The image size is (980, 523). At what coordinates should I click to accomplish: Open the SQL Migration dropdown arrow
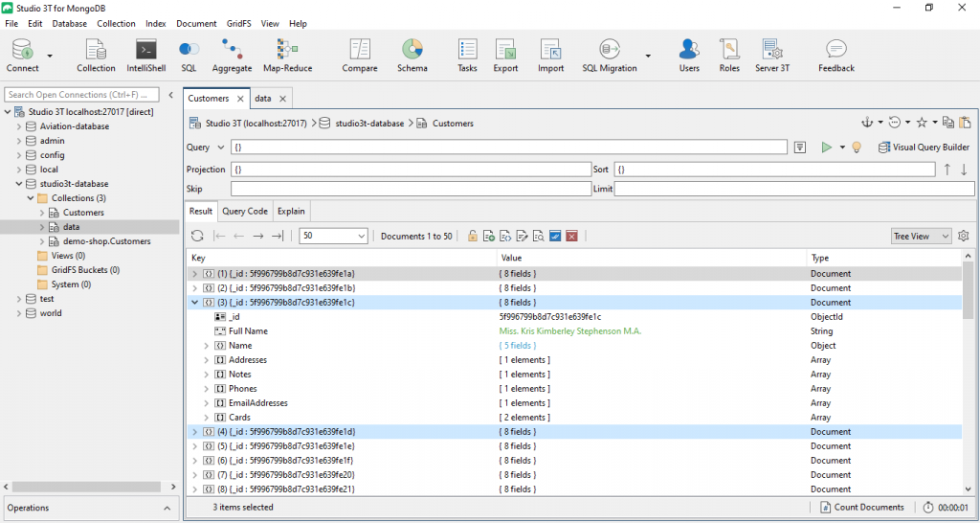tap(648, 56)
